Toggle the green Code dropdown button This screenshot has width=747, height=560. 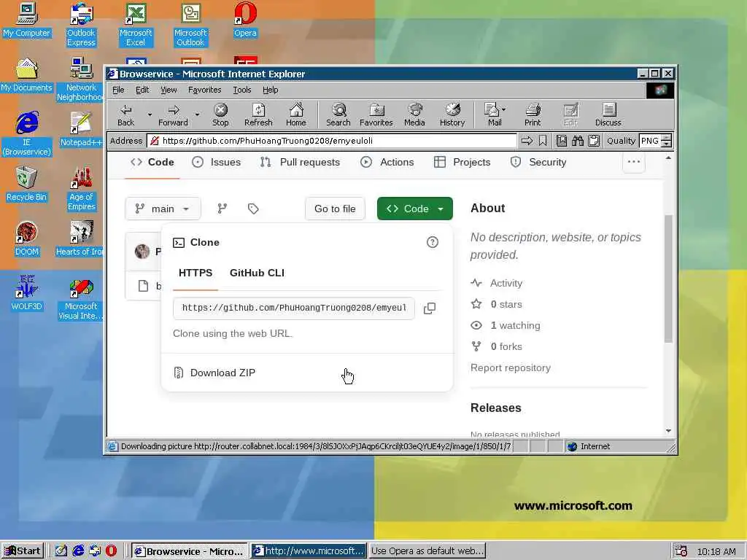pos(414,209)
